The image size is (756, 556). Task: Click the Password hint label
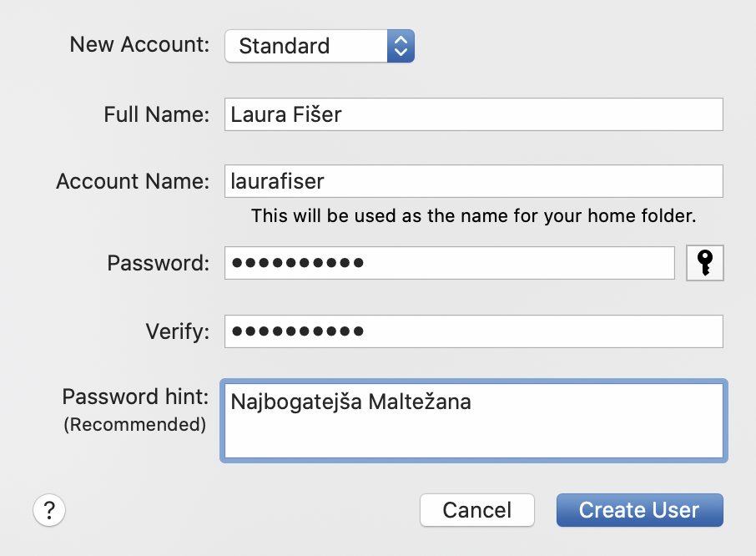click(x=135, y=397)
